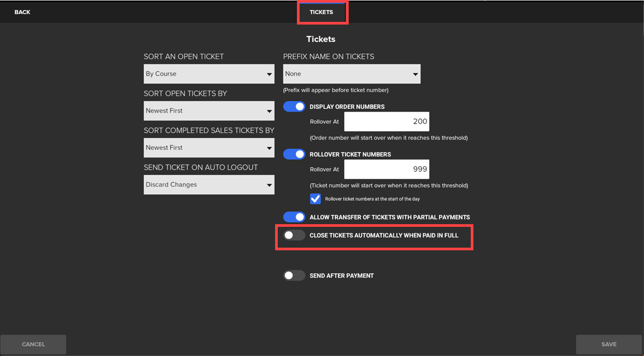Click the arrow on the None prefix dropdown

tap(415, 75)
